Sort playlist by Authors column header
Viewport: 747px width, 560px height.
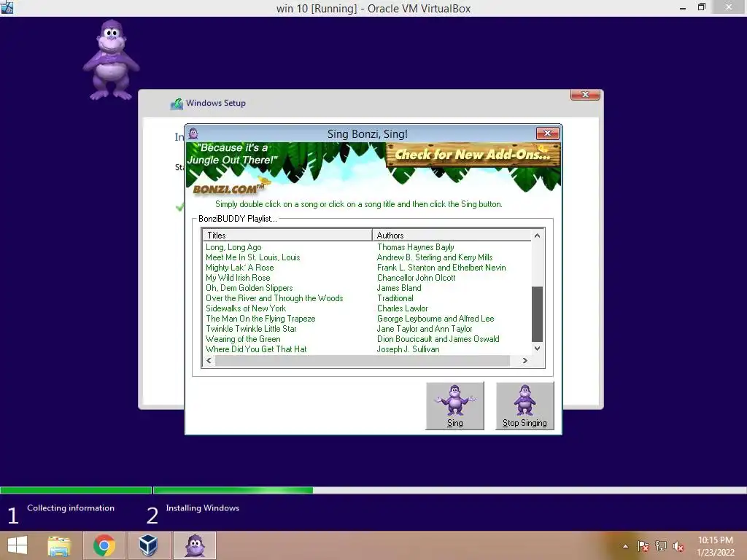point(452,236)
